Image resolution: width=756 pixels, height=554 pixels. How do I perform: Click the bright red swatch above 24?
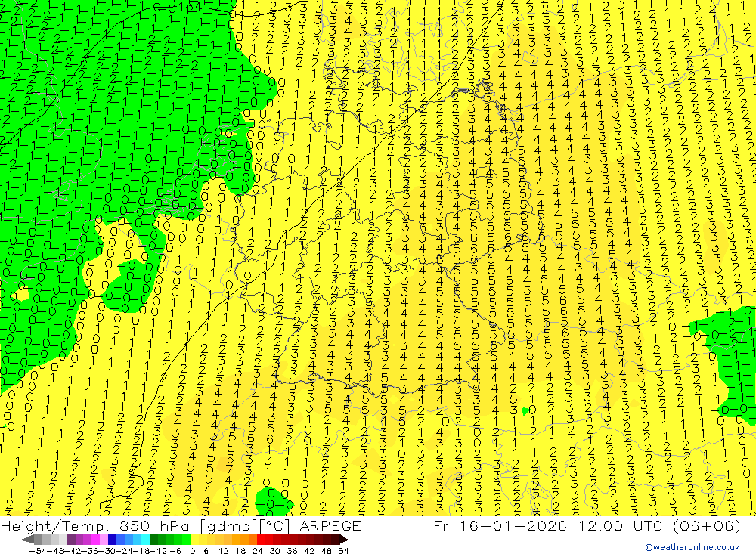(261, 540)
